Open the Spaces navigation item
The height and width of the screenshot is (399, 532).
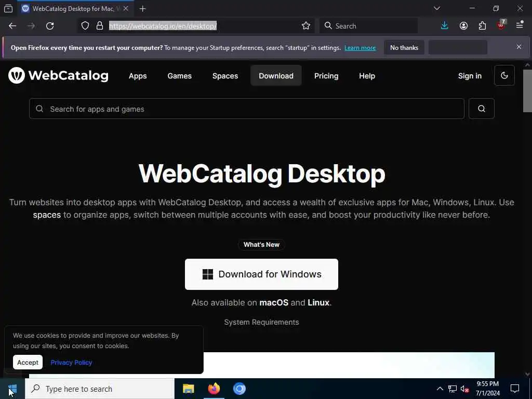coord(225,76)
